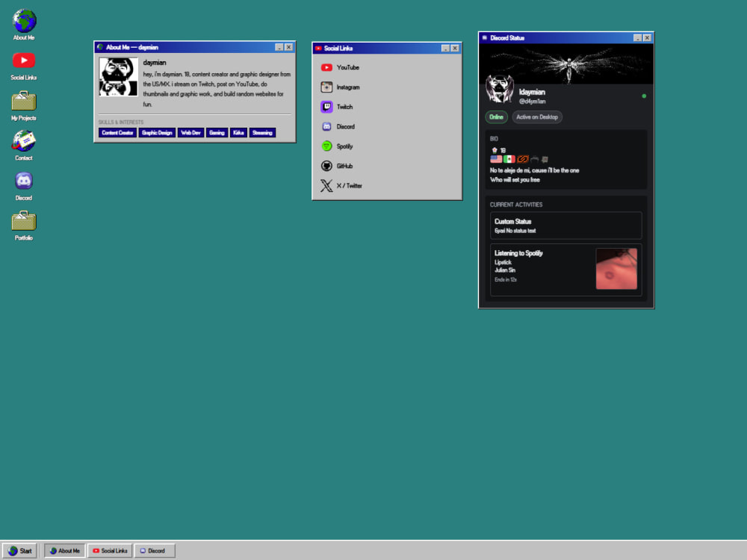The image size is (747, 560).
Task: Close the Discord Status window
Action: click(x=647, y=37)
